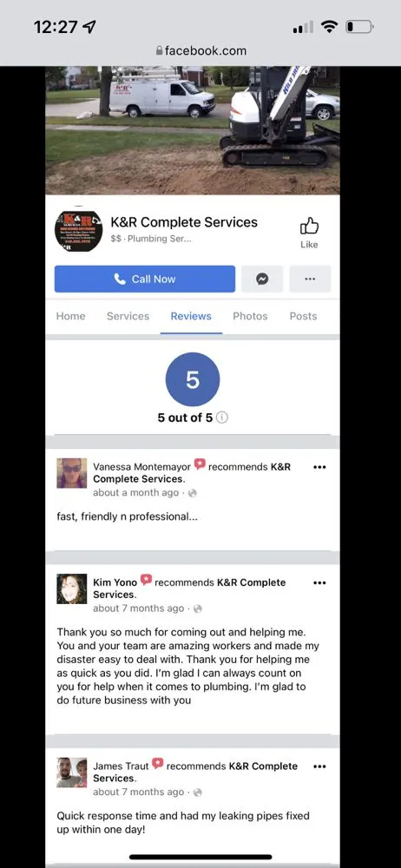Open the Posts tab
This screenshot has width=401, height=868.
pos(304,316)
